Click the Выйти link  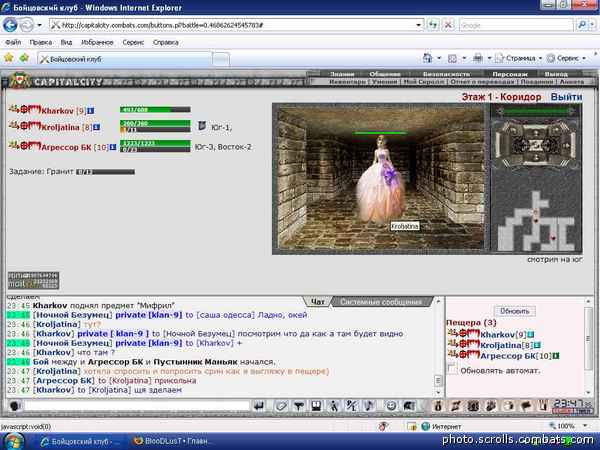(x=566, y=97)
